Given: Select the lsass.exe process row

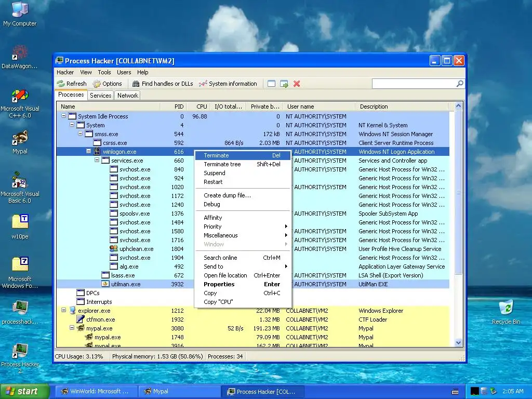Looking at the screenshot, I should pos(253,275).
